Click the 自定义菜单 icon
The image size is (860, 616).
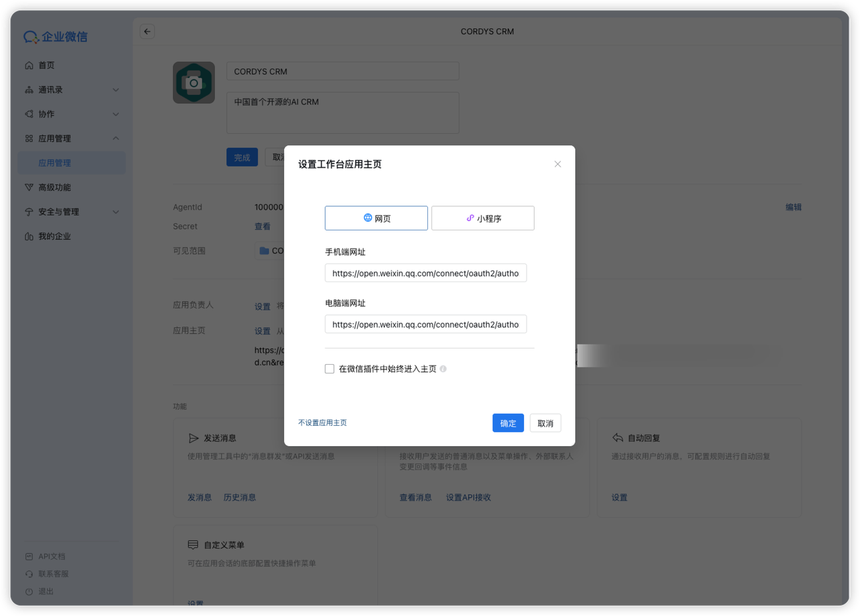point(193,545)
